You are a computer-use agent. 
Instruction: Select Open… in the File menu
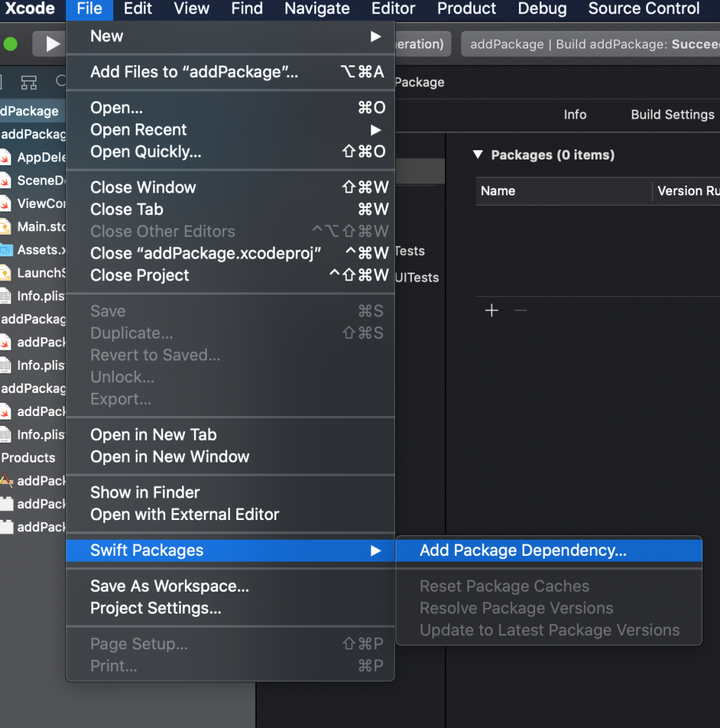pyautogui.click(x=231, y=108)
